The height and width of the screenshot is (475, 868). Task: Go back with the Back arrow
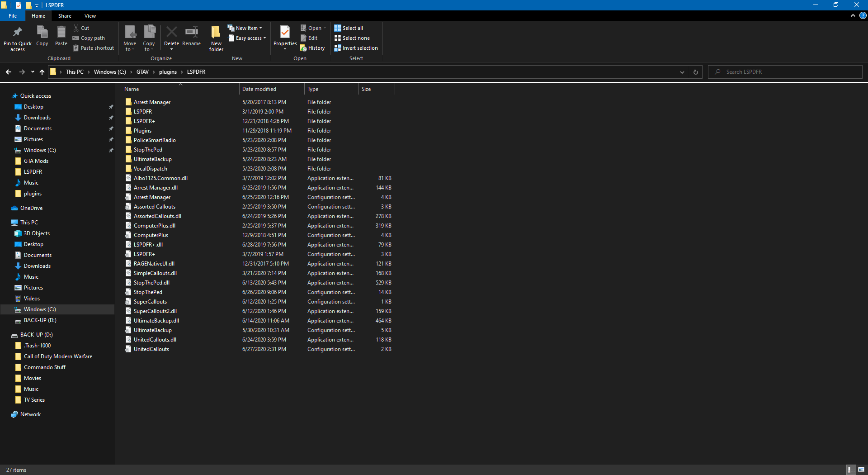click(9, 72)
